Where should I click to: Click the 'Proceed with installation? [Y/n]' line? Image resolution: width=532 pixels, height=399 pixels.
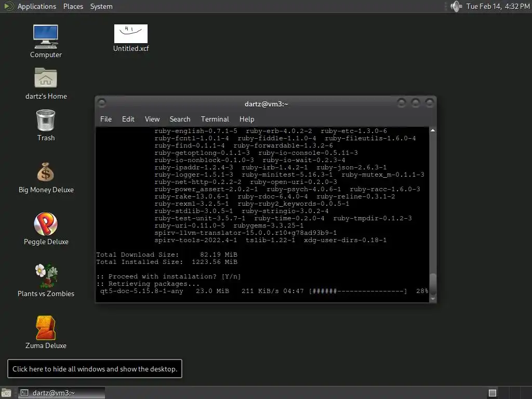point(169,276)
